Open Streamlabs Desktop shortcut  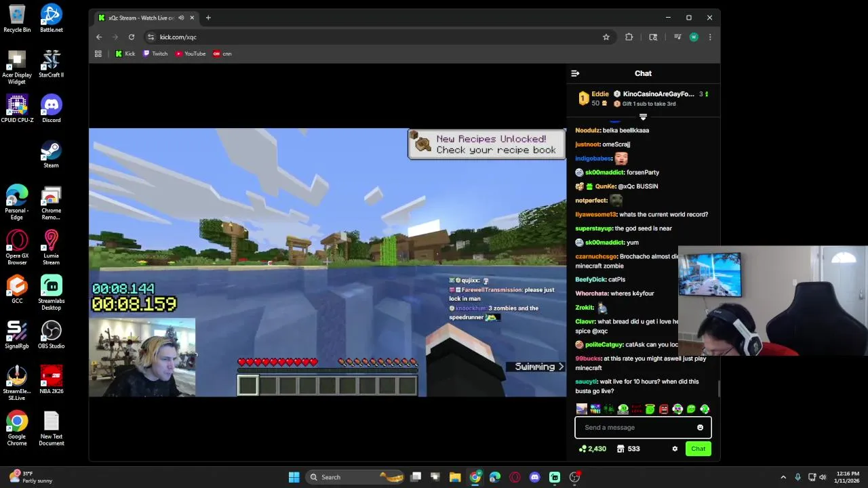[51, 293]
